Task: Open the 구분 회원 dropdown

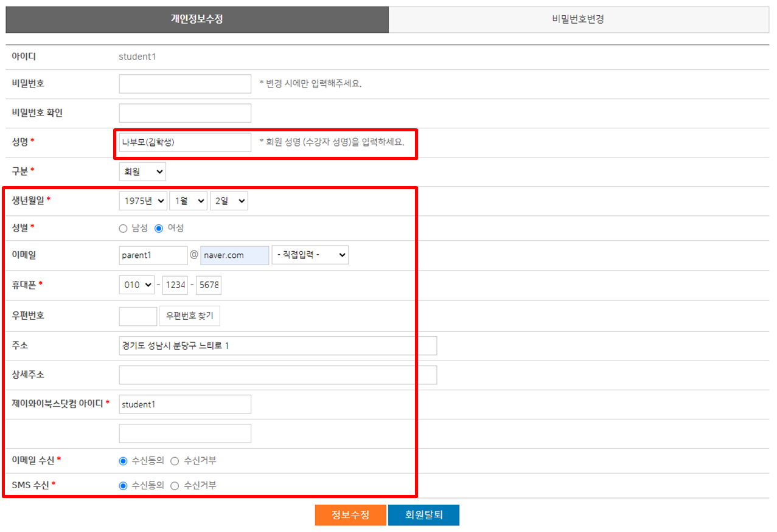Action: click(142, 172)
